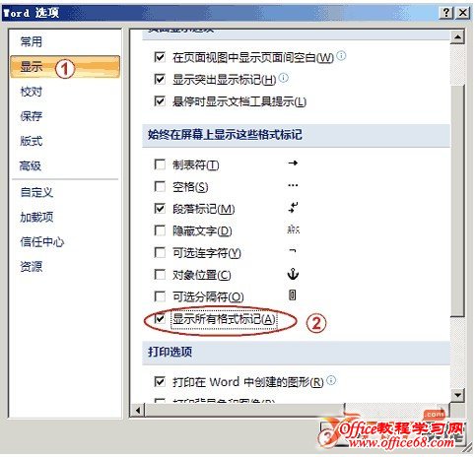This screenshot has height=457, width=476.
Task: Switch to the 校对 options category
Action: tap(32, 92)
